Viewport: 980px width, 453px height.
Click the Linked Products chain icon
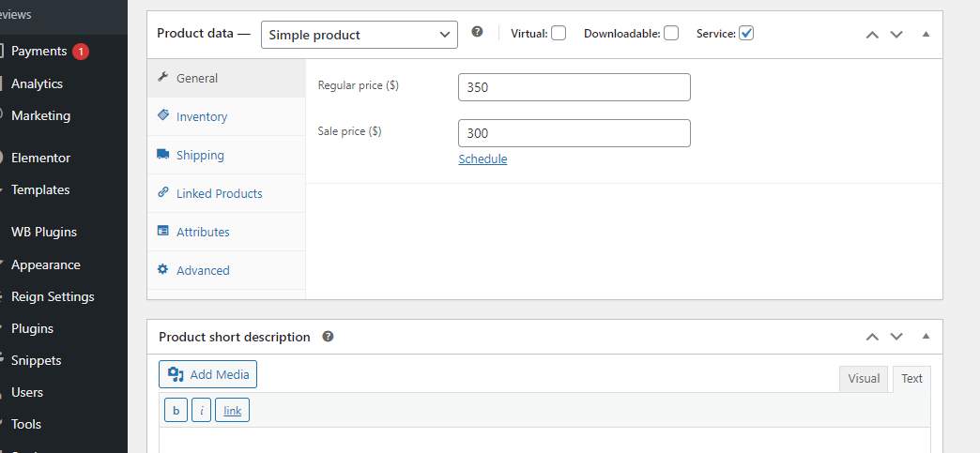click(x=163, y=192)
